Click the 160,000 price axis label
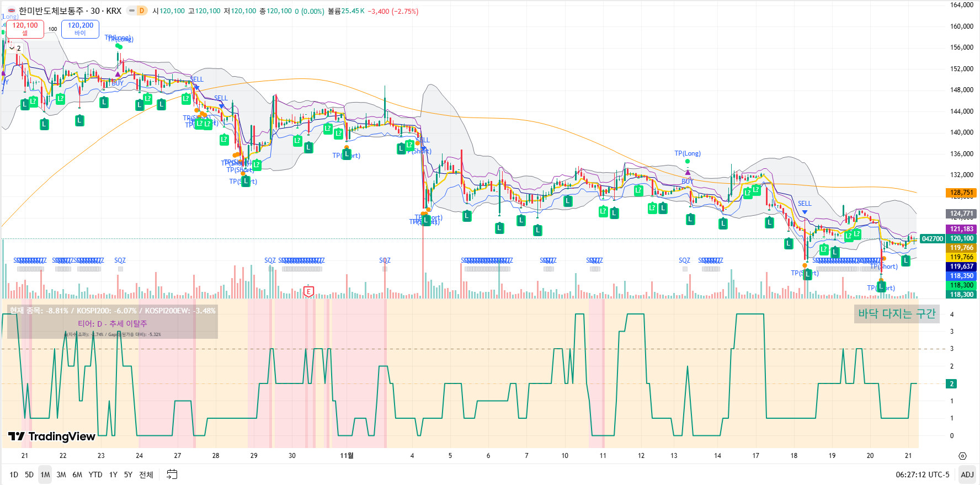This screenshot has width=980, height=485. tap(961, 26)
